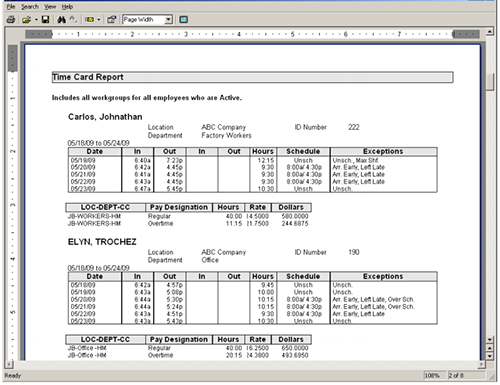Click the previous page button below the vertical scrollbar
The height and width of the screenshot is (385, 500).
point(490,348)
